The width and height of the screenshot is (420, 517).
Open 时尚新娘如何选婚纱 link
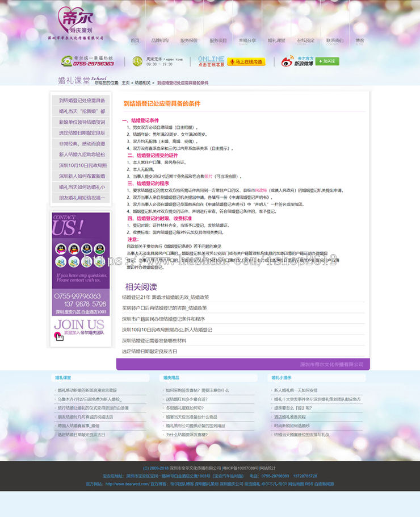click(292, 426)
